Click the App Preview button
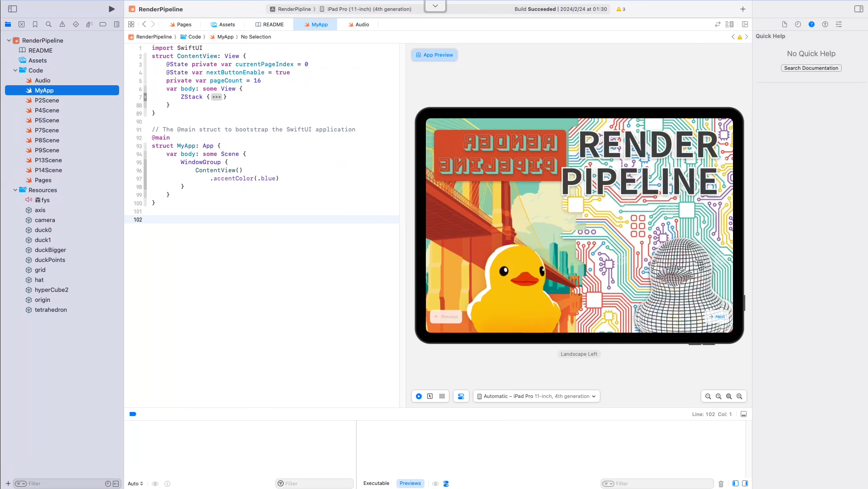The image size is (868, 489). pyautogui.click(x=434, y=55)
